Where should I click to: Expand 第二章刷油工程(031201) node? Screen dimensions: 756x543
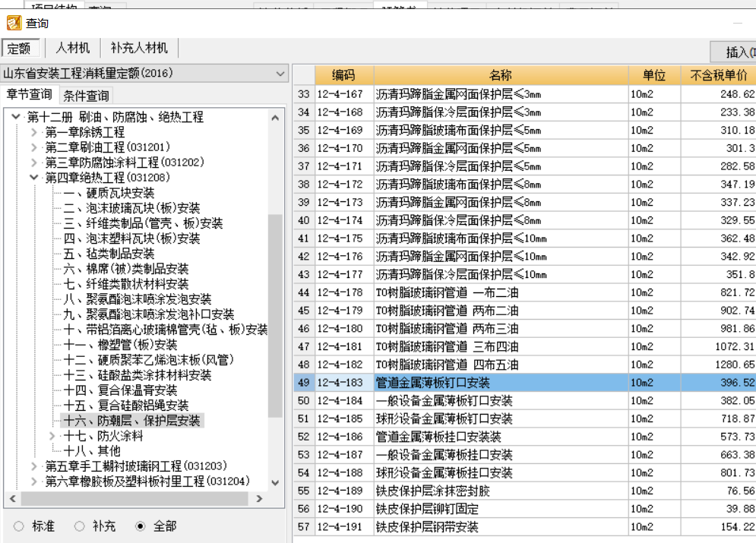[33, 147]
